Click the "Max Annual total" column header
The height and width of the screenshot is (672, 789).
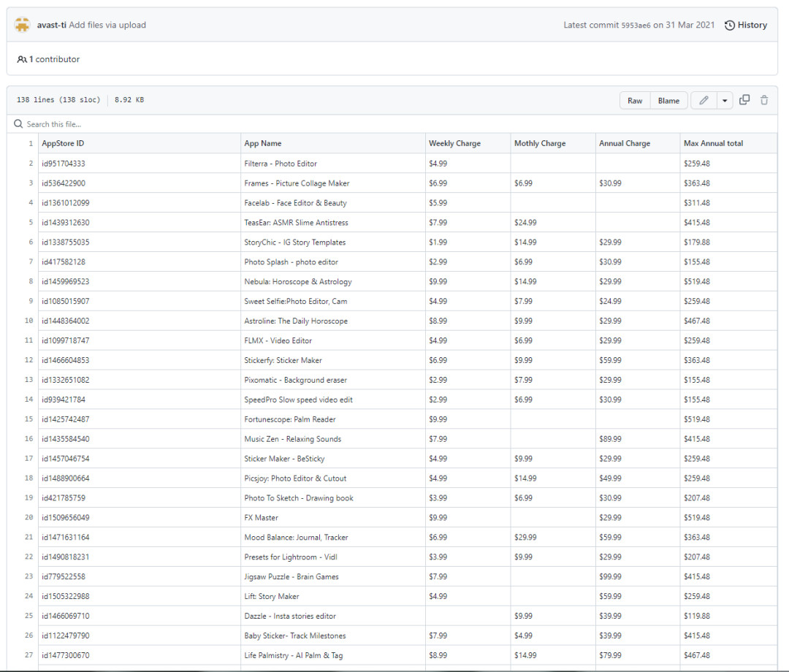coord(713,143)
